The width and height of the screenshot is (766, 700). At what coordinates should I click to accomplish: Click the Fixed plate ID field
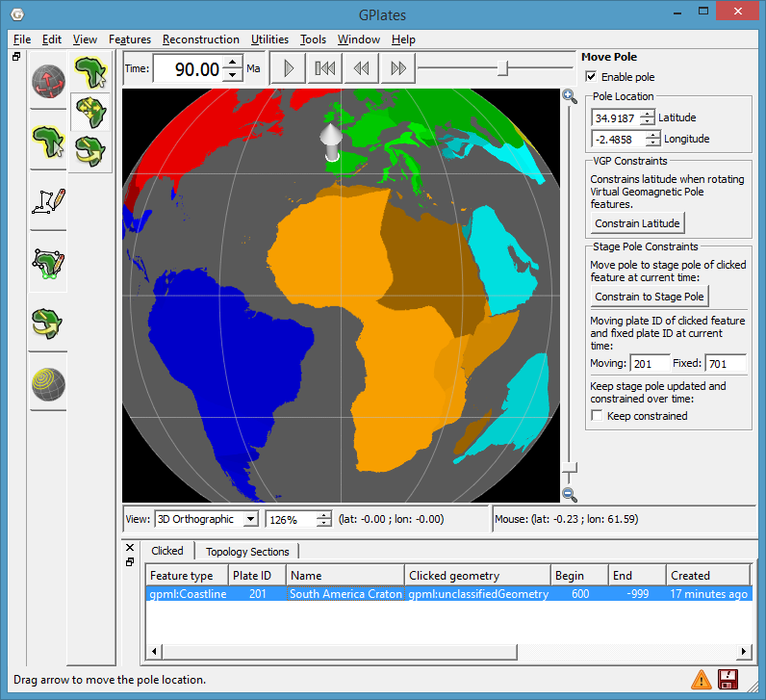pos(726,364)
